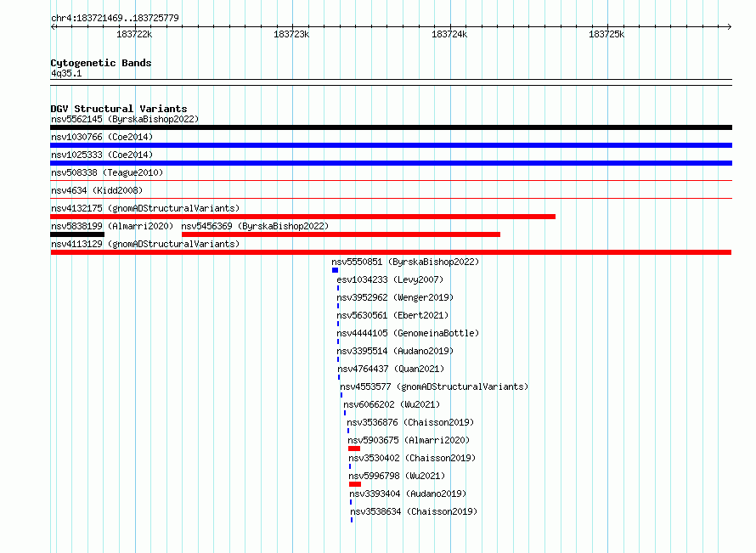756x553 pixels.
Task: Click the nsv5562145 (ByrskaBishop2022) label
Action: [125, 119]
